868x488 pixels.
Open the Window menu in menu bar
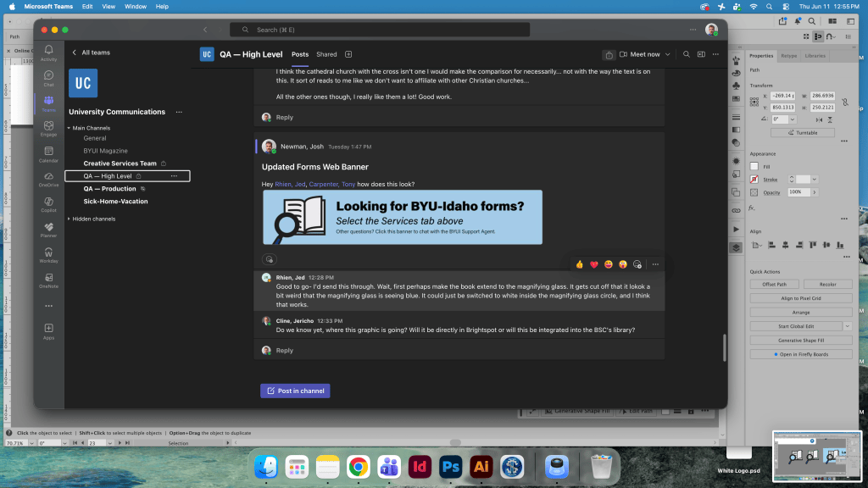click(x=135, y=7)
